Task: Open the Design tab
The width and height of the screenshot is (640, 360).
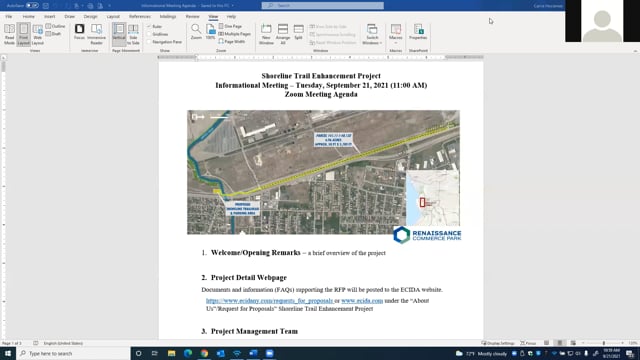Action: [x=90, y=17]
